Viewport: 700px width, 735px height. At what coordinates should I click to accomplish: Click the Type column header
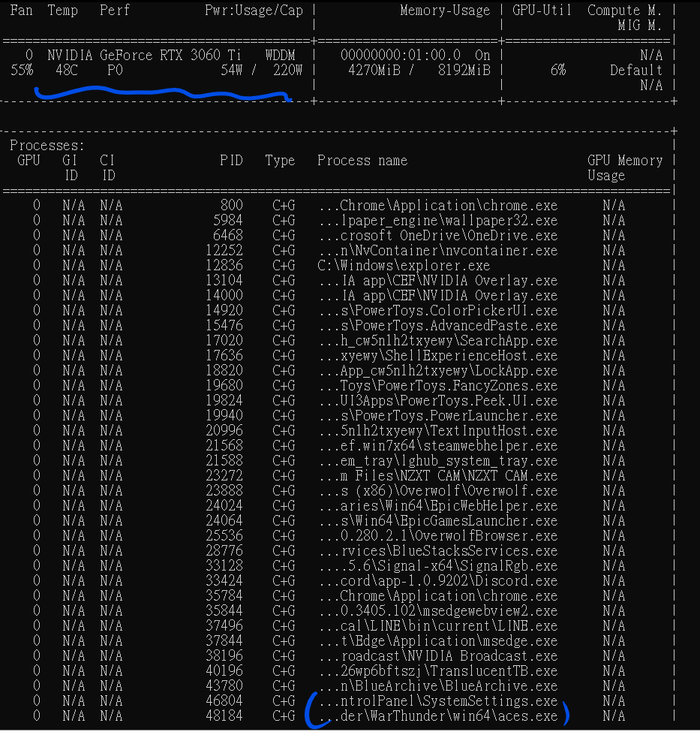tap(280, 161)
